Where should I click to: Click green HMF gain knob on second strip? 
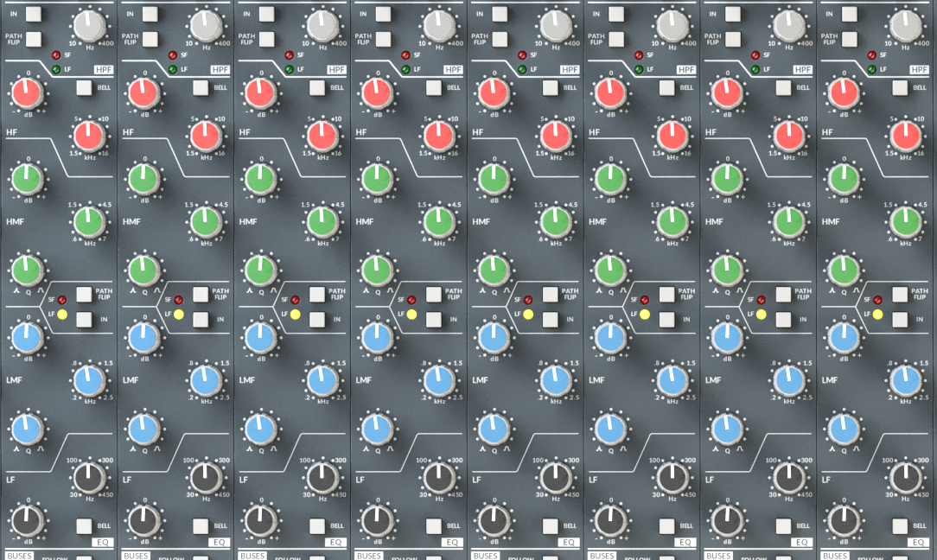click(143, 179)
